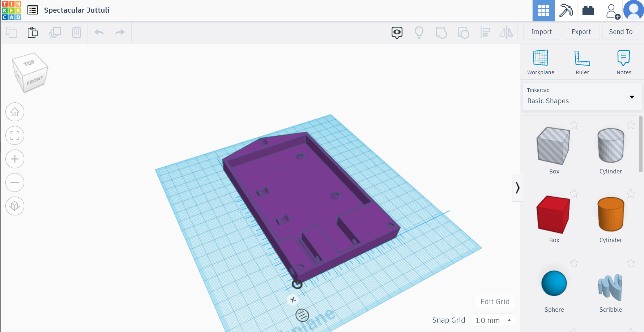Click the Ungroup shapes icon
This screenshot has width=644, height=332.
click(x=463, y=33)
